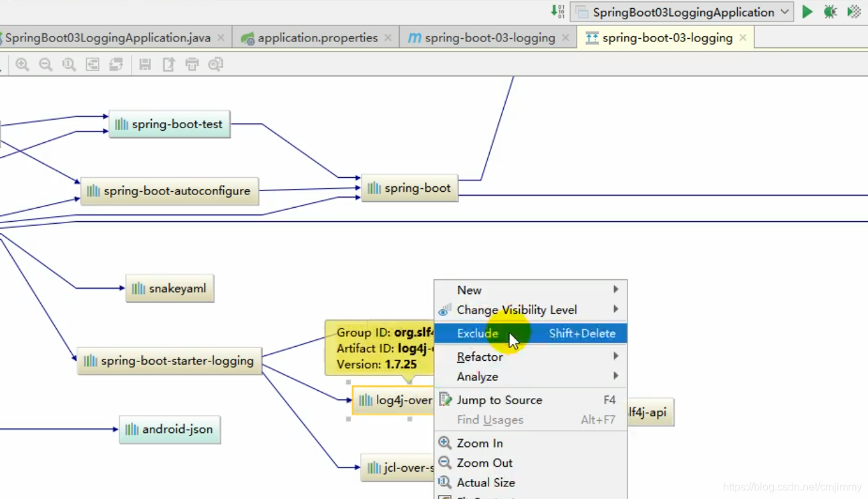
Task: Click library icon on android-json node
Action: (x=132, y=430)
